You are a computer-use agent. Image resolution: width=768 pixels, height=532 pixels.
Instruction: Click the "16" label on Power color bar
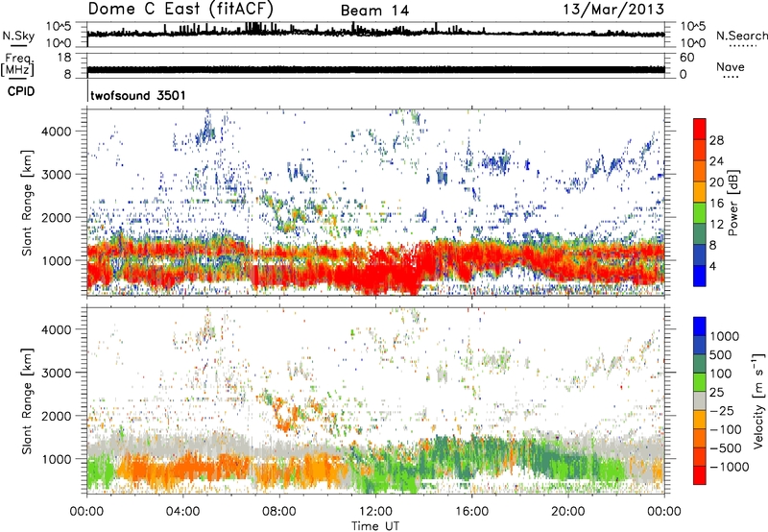click(716, 204)
